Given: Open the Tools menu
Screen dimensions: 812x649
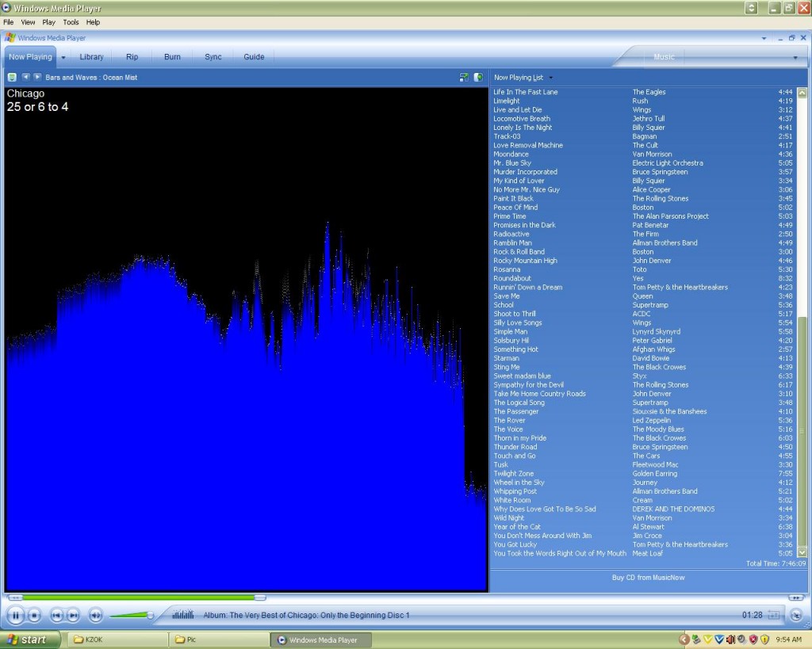Looking at the screenshot, I should click(71, 22).
